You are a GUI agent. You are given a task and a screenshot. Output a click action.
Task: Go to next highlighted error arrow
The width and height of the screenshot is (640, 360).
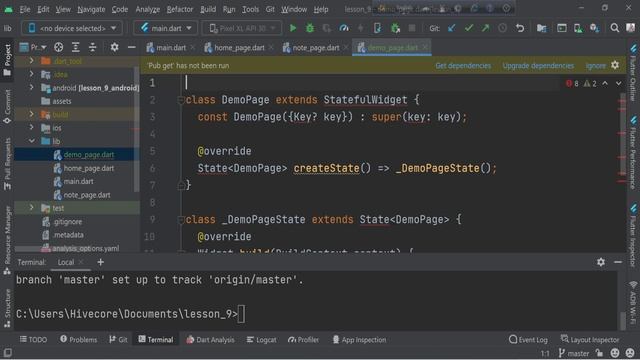pyautogui.click(x=619, y=83)
